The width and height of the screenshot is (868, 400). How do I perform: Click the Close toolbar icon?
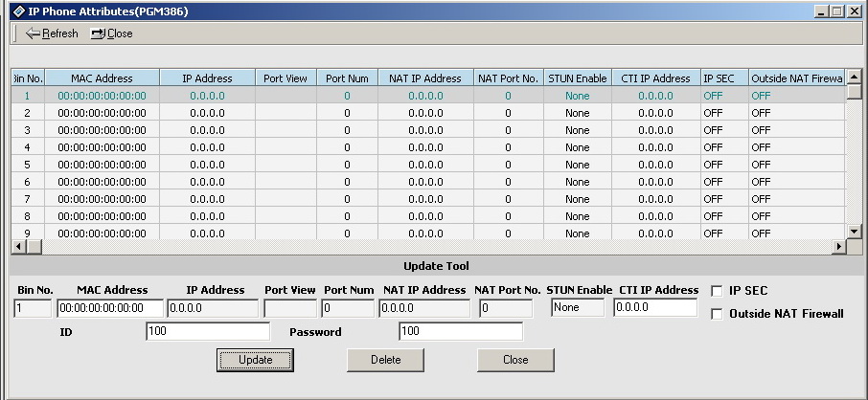[99, 33]
